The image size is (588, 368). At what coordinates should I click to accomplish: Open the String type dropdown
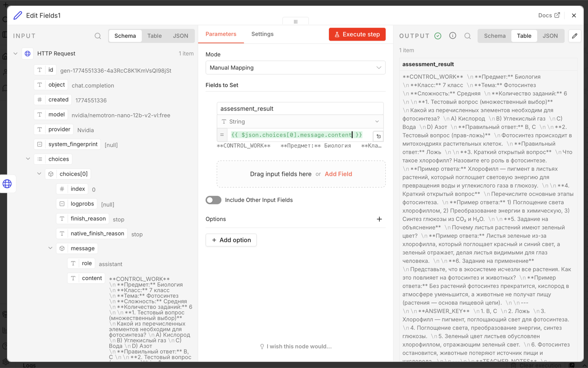point(300,122)
